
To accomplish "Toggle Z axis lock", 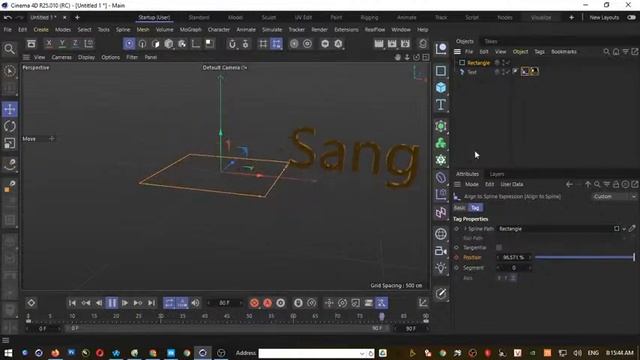I will pyautogui.click(x=75, y=44).
